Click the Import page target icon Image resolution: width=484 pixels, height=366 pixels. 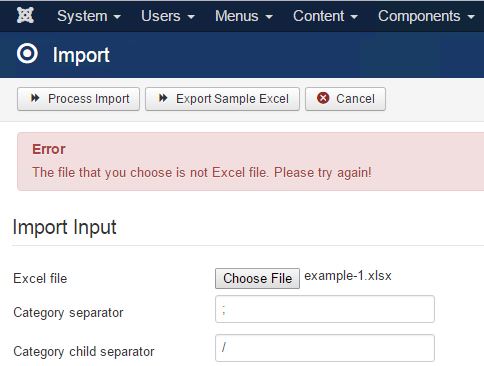pyautogui.click(x=27, y=54)
